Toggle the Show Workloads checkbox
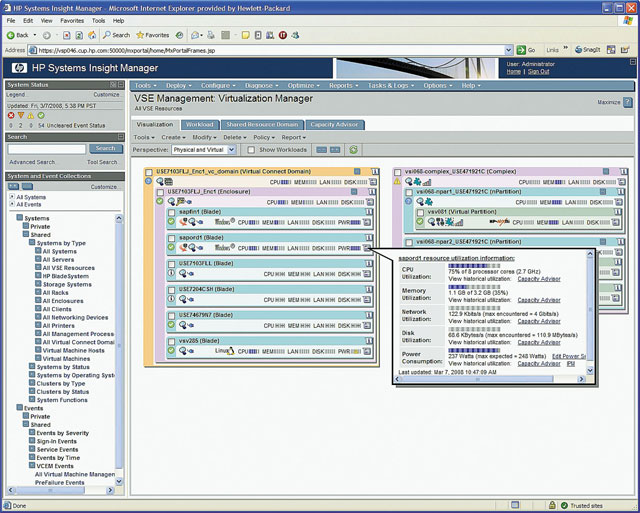Viewport: 640px width, 513px height. tap(251, 150)
